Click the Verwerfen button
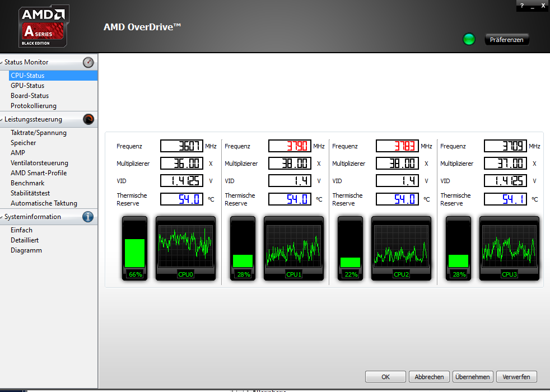 click(516, 376)
